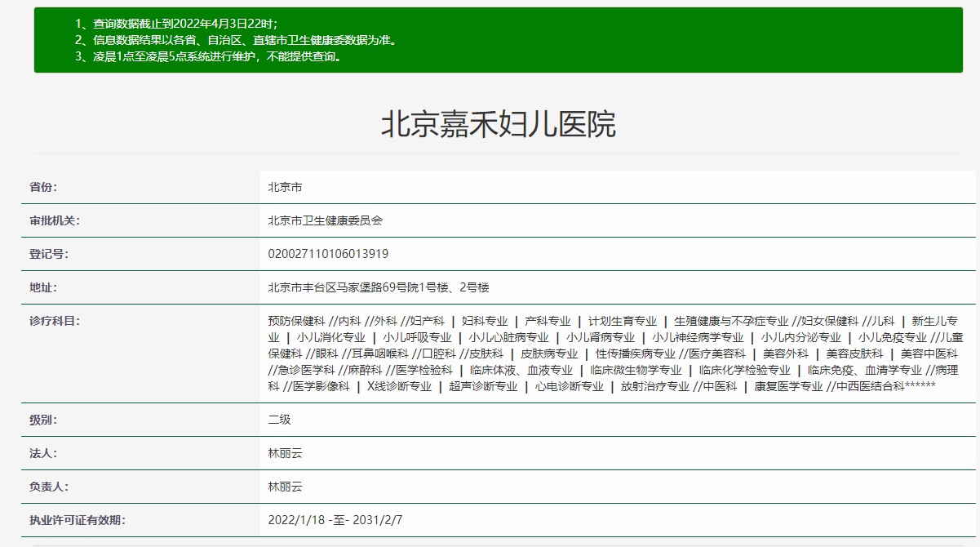This screenshot has height=547, width=980.
Task: Select the value 北京市卫生健康委员会
Action: [325, 220]
